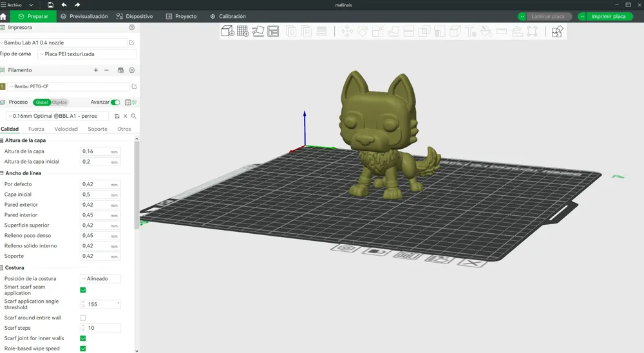Switch process scope to Objetos
The width and height of the screenshot is (644, 353).
pos(59,102)
